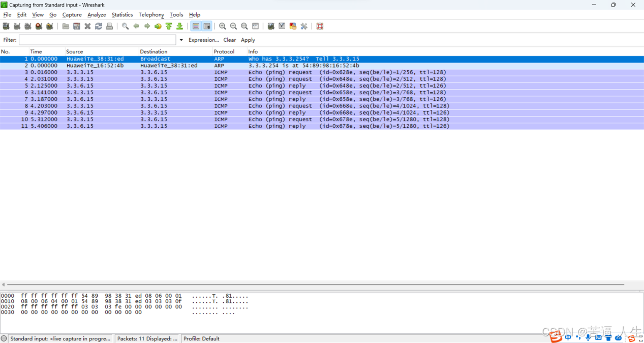Jump to the last packet

point(179,26)
